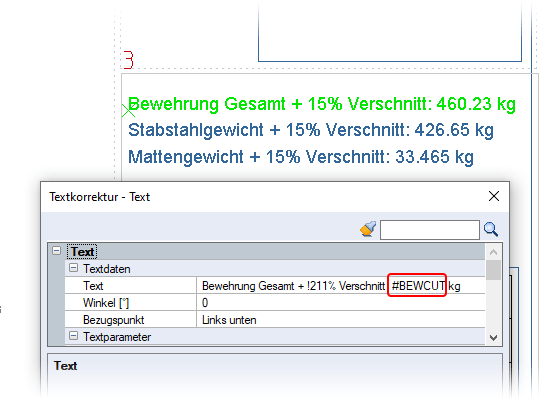The width and height of the screenshot is (548, 398).
Task: Click scroll up arrow of property grid
Action: tap(493, 252)
